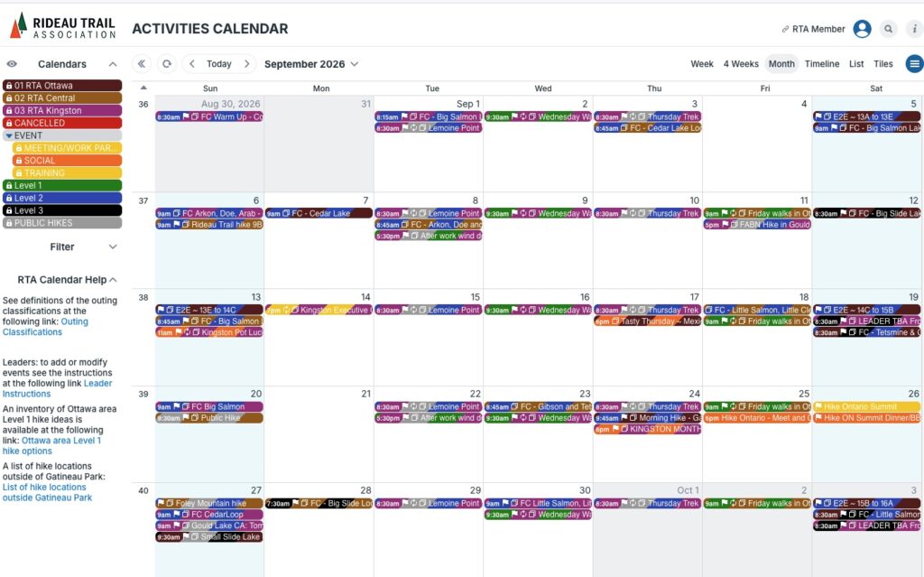
Task: Open the search magnifier icon
Action: tap(888, 29)
